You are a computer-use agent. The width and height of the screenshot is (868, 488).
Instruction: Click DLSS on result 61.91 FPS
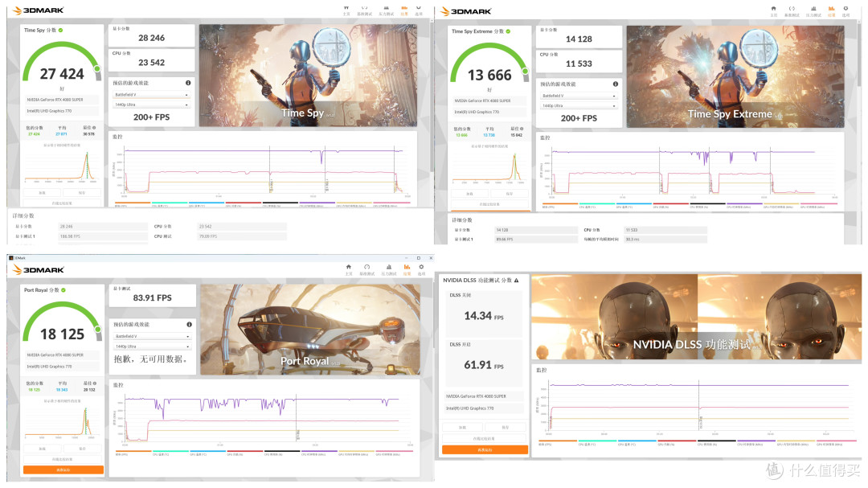(484, 365)
